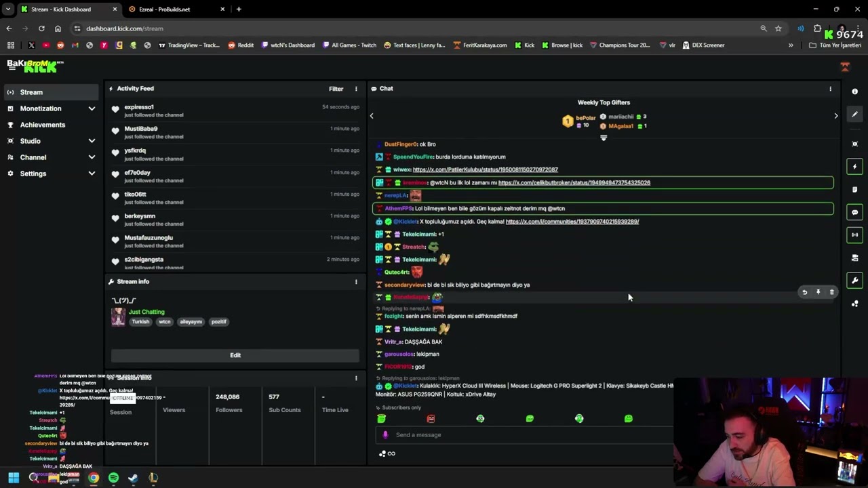Screen dimensions: 868x488
Task: Click the aileyanı stream tag
Action: click(x=191, y=322)
